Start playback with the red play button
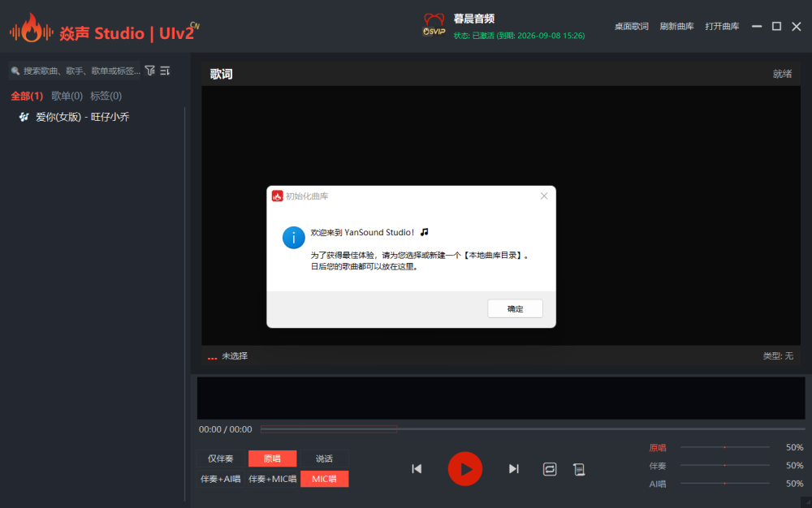Viewport: 812px width, 508px height. [465, 469]
